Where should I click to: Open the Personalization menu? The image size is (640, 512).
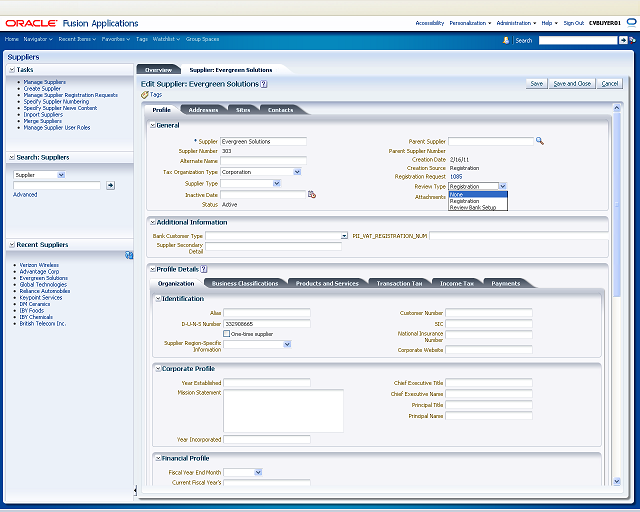[470, 23]
